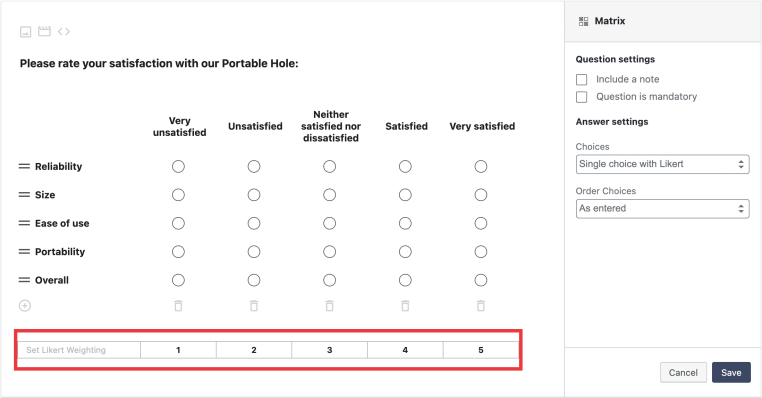Viewport: 762px width, 398px height.
Task: Edit the Likert weighting value 3
Action: pos(329,350)
